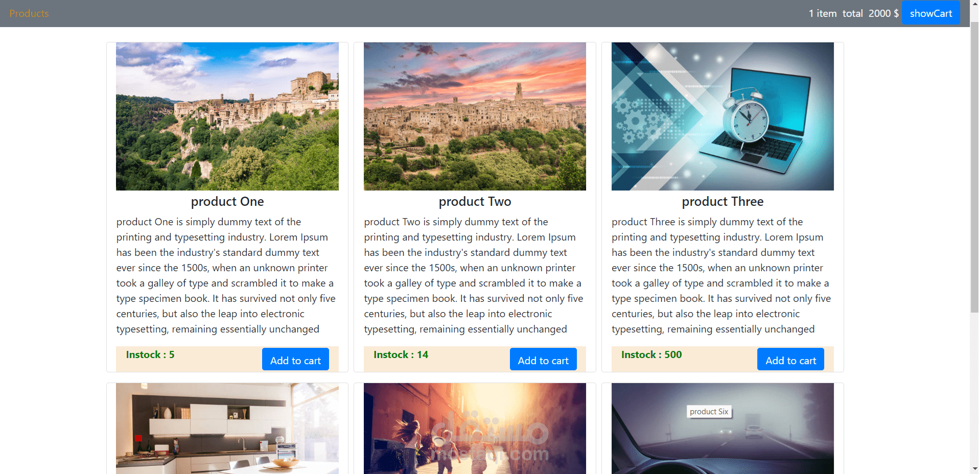Click the children running in alley image

pos(475,429)
